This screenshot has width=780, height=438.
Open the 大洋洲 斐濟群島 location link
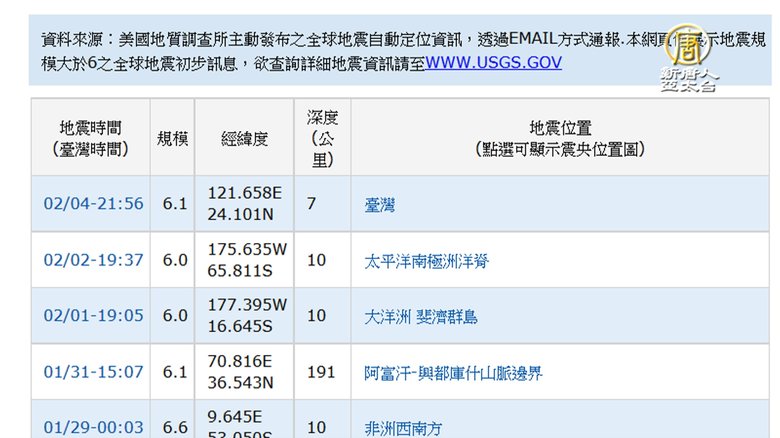421,317
